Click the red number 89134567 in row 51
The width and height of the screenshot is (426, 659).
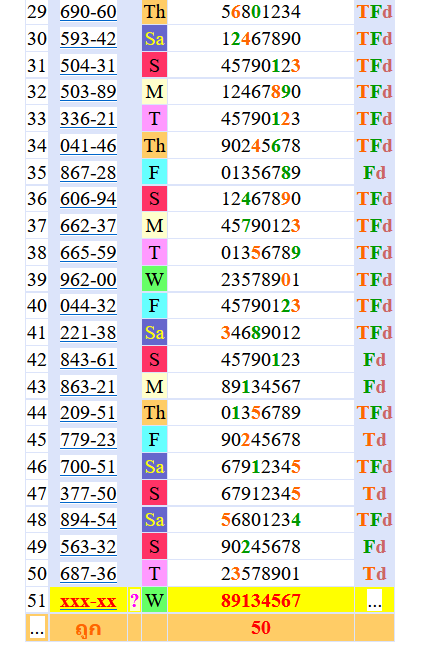pyautogui.click(x=261, y=601)
